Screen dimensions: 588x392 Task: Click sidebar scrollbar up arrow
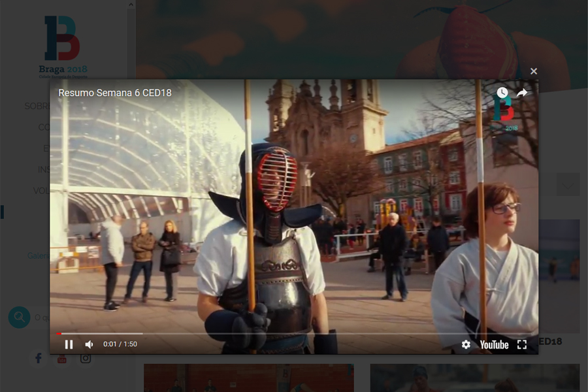pos(131,5)
